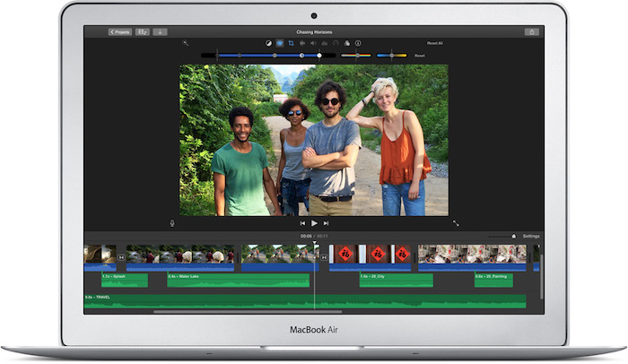The width and height of the screenshot is (628, 364).
Task: Click the Chasing Horizons project title
Action: [x=314, y=32]
